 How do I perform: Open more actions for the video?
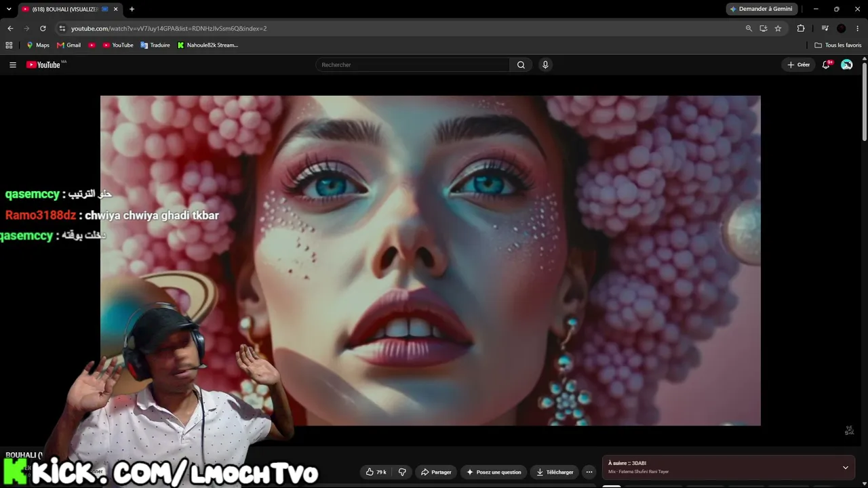click(589, 472)
